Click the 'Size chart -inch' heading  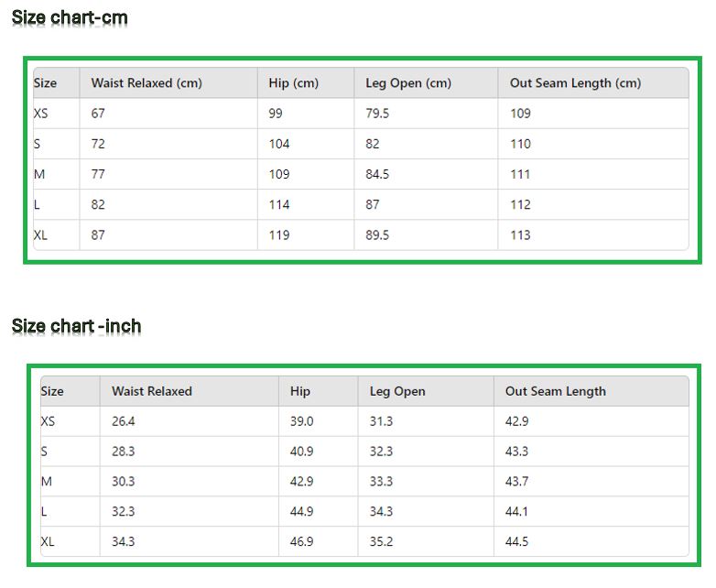tap(76, 326)
